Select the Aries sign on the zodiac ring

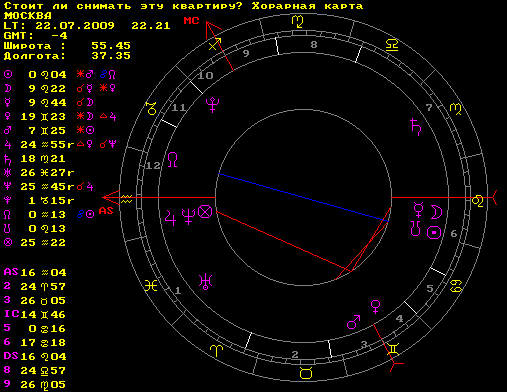click(216, 351)
